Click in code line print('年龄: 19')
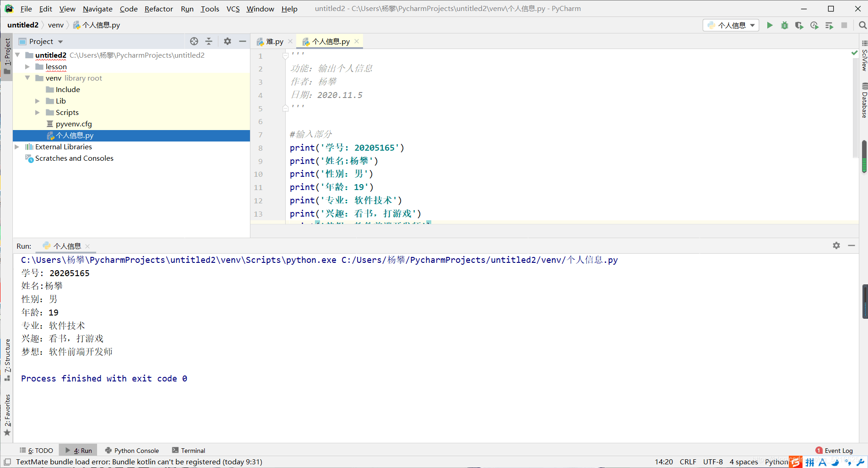The height and width of the screenshot is (468, 868). click(331, 187)
